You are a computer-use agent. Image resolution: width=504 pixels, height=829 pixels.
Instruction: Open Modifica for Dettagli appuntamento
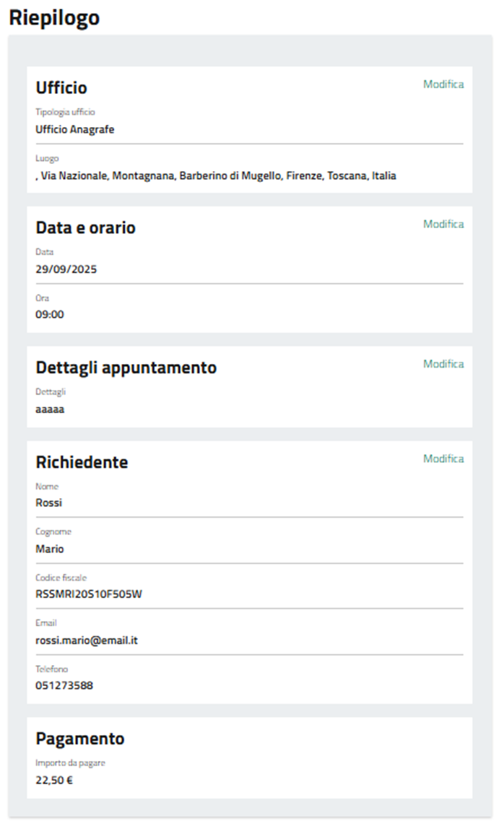coord(443,364)
